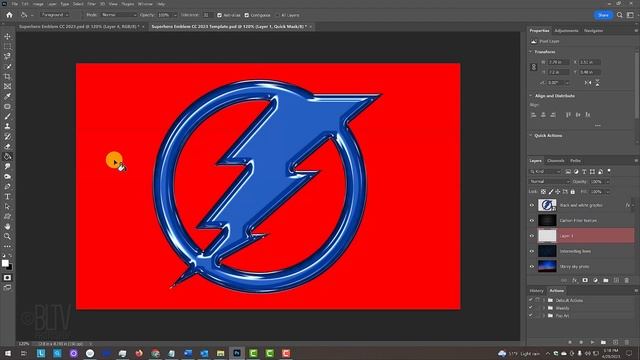Image resolution: width=640 pixels, height=360 pixels.
Task: Hide Layer 1 with its eye icon
Action: point(532,236)
